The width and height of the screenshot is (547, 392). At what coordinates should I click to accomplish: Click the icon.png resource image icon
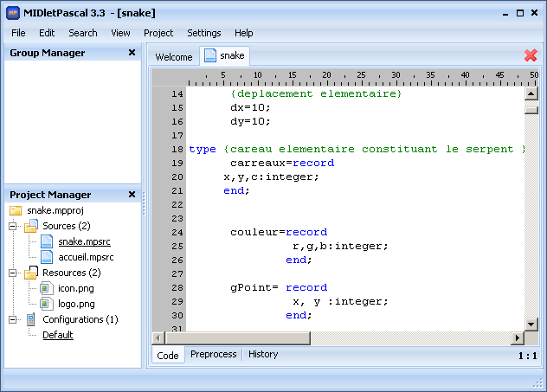tap(47, 288)
